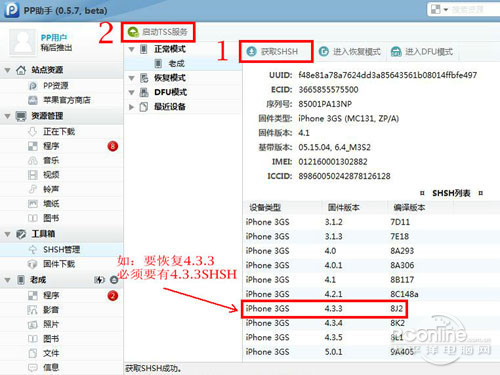Image resolution: width=500 pixels, height=375 pixels.
Task: Open the view mode dropdown arrow
Action: tap(446, 10)
